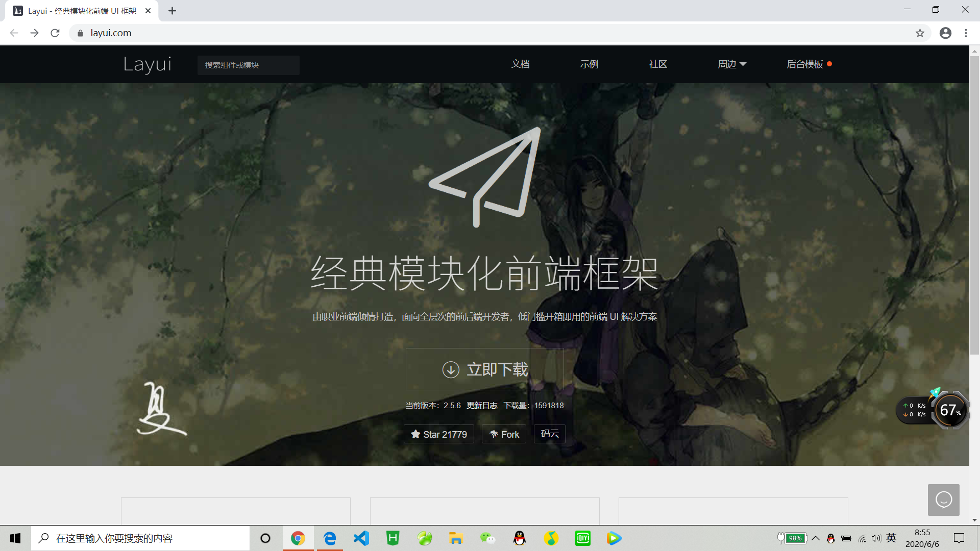Open the 更新日志 changelog link
Screen dimensions: 980x551
click(482, 406)
